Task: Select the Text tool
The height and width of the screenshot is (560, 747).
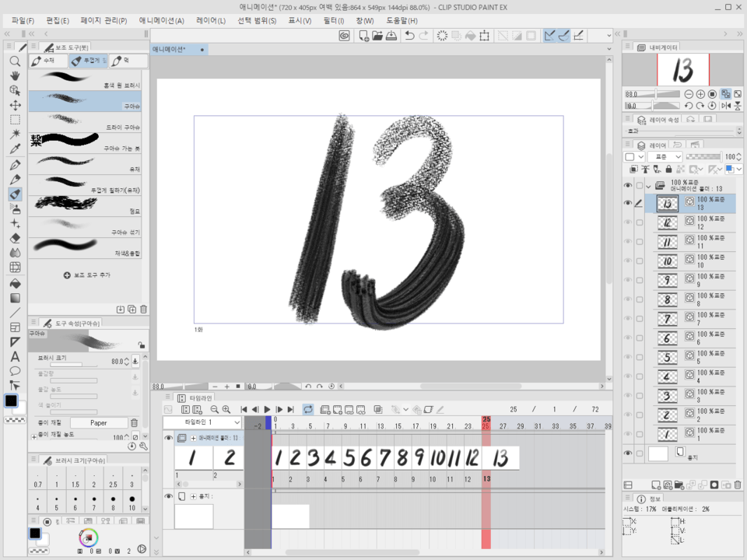Action: (15, 357)
